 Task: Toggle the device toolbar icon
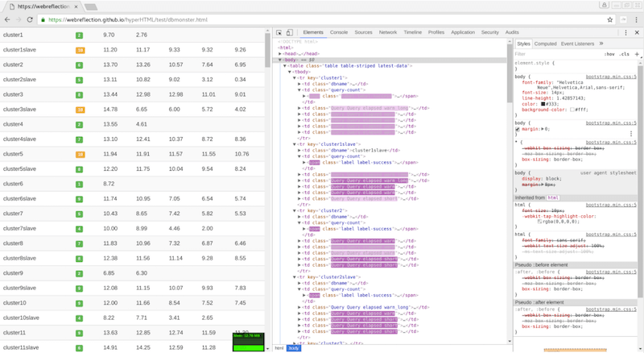tap(289, 32)
